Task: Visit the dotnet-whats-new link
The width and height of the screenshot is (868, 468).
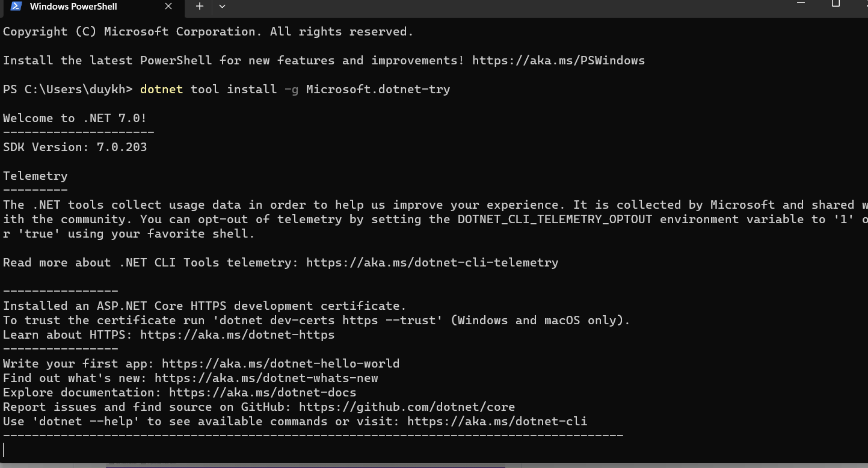Action: (266, 378)
